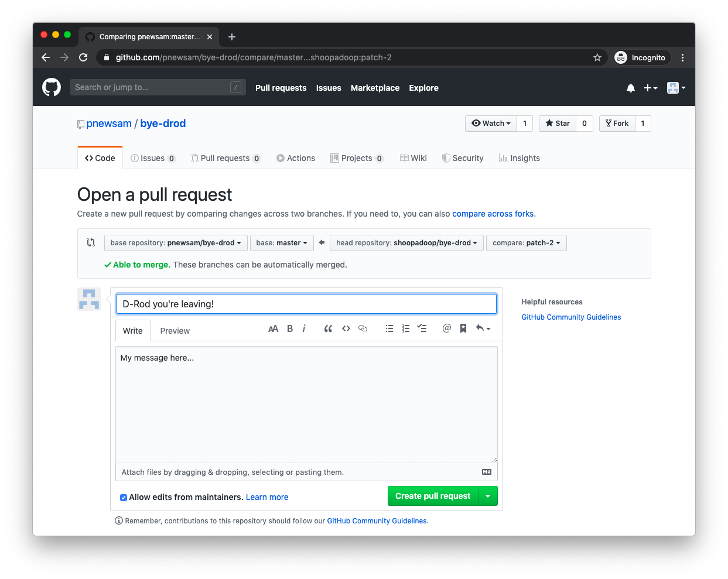Bookmark this page with star icon
Image resolution: width=728 pixels, height=579 pixels.
pos(597,57)
